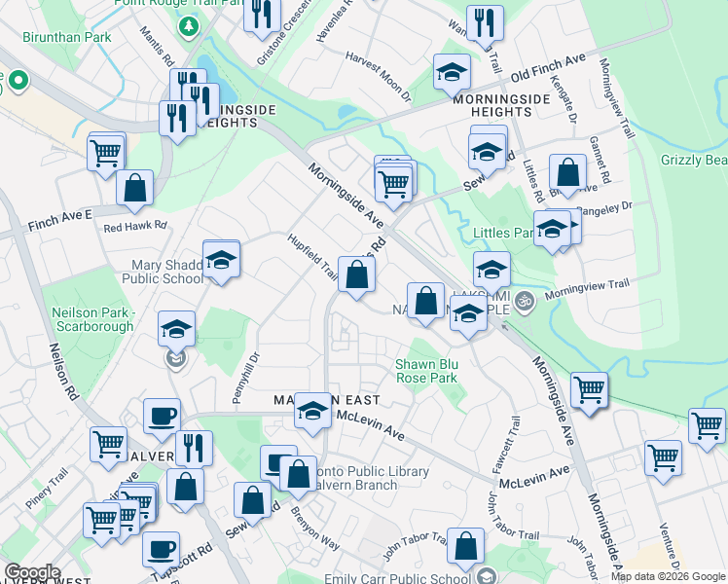The width and height of the screenshot is (728, 584).
Task: Click the school marker below Neilson Park
Action: click(176, 330)
